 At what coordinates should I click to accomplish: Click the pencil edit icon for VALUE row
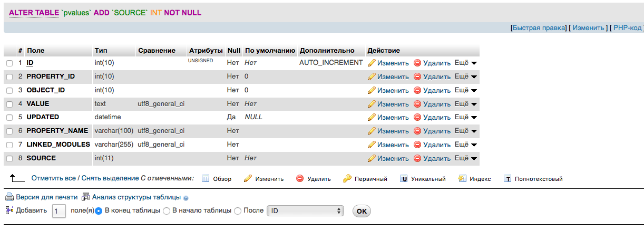click(x=372, y=104)
